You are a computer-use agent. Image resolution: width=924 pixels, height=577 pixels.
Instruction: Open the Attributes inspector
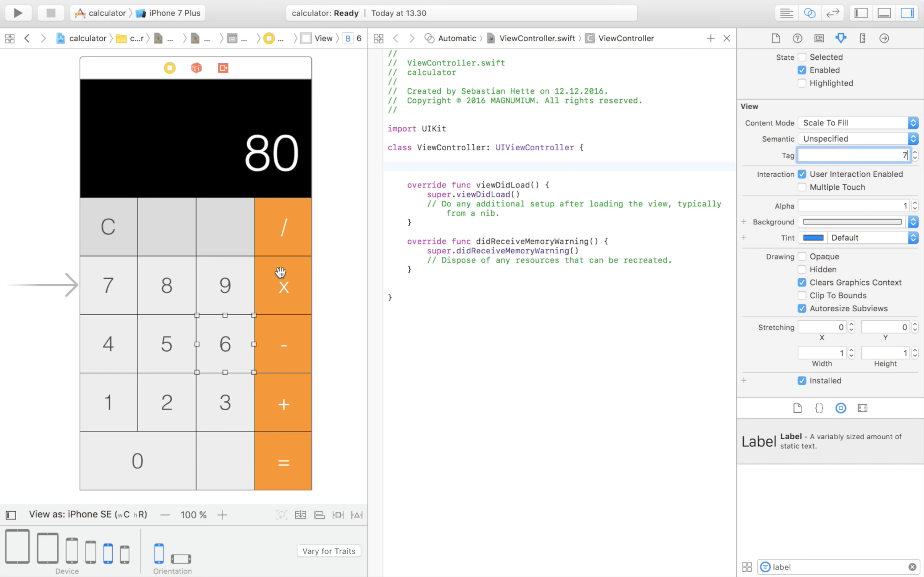pyautogui.click(x=841, y=38)
